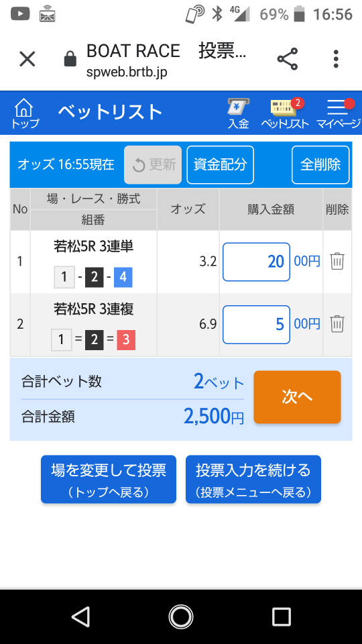Delete bet 1 with trash icon
362x644 pixels.
pos(337,261)
